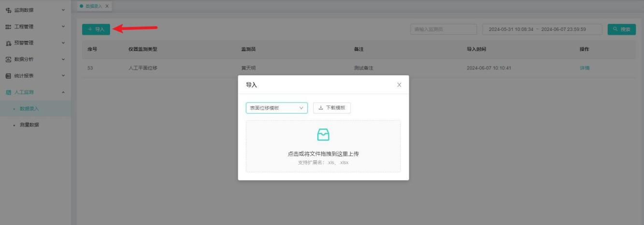Open 详情 link for record 53
The image size is (644, 225).
[584, 68]
